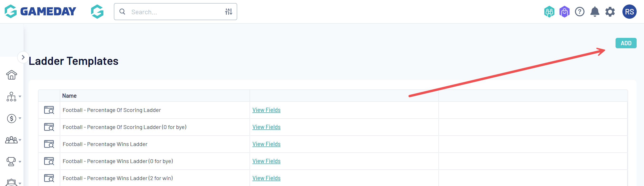Click the ADD button
Image resolution: width=644 pixels, height=186 pixels.
coord(626,43)
